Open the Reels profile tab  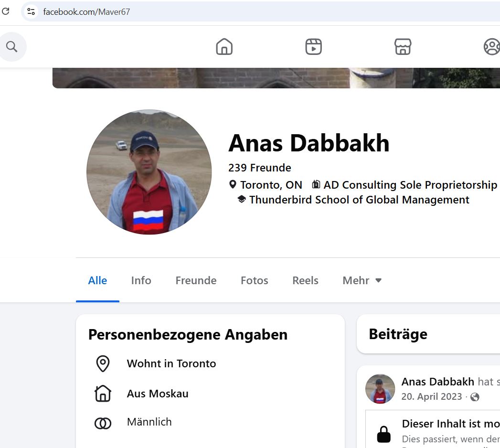(305, 280)
